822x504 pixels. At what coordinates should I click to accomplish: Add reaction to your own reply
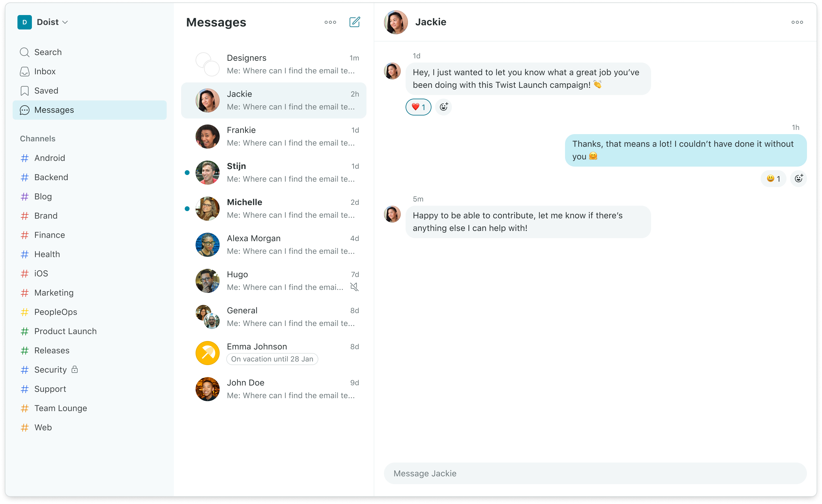(x=798, y=179)
